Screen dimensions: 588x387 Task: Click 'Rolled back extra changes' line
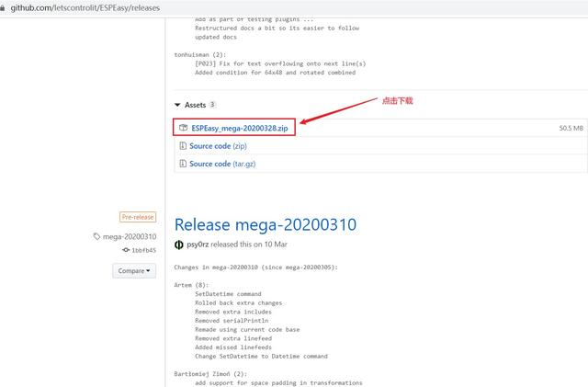point(239,303)
